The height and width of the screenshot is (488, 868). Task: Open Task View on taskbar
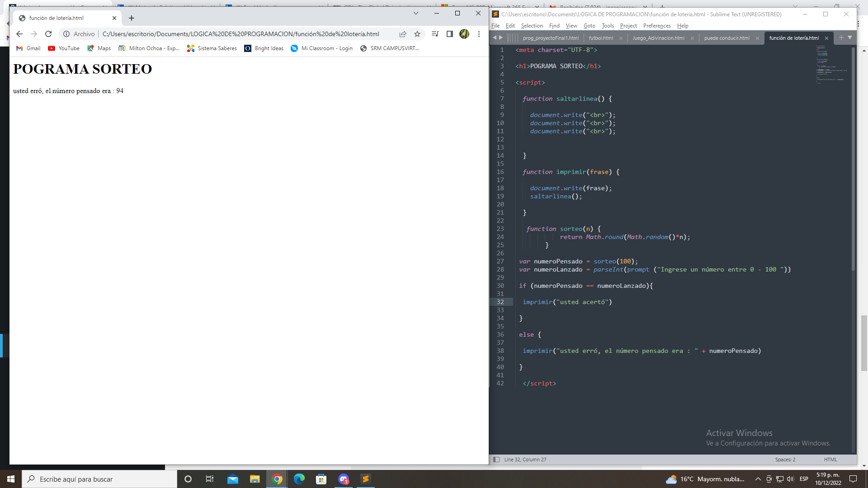(210, 479)
